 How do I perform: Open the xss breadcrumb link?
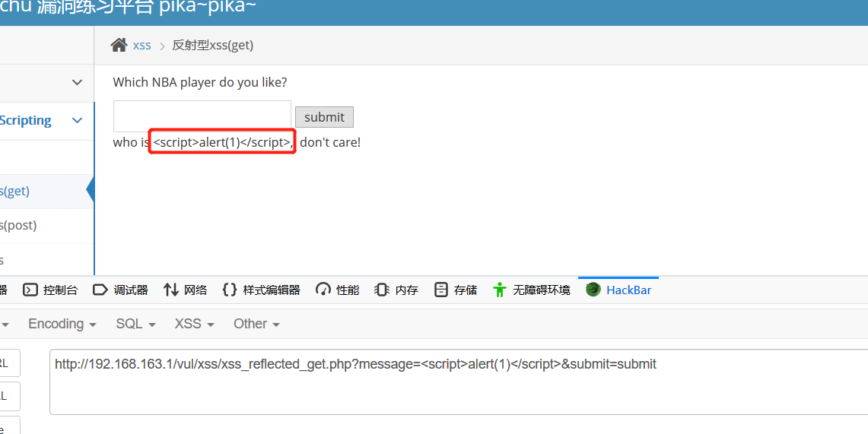[141, 46]
